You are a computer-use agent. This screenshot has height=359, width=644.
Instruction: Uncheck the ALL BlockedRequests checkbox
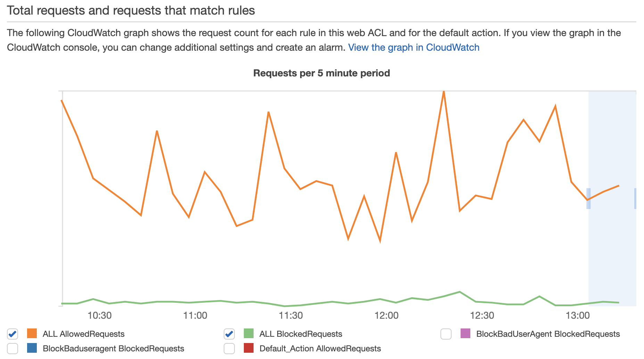229,334
